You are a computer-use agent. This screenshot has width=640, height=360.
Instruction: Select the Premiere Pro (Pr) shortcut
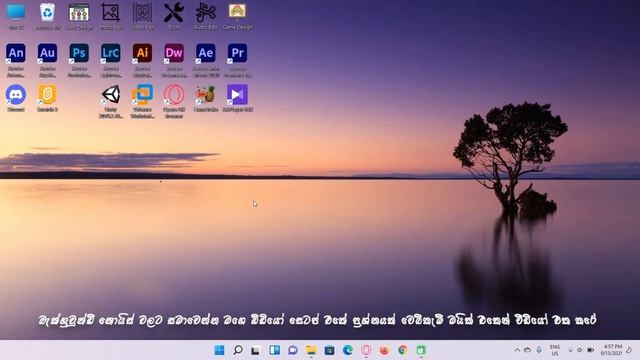pos(237,60)
